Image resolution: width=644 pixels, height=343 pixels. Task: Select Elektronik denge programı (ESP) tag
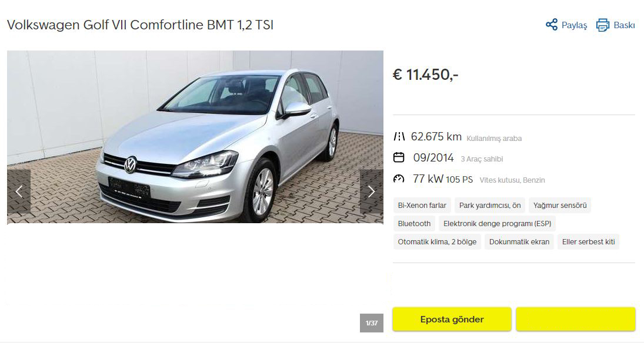point(498,224)
